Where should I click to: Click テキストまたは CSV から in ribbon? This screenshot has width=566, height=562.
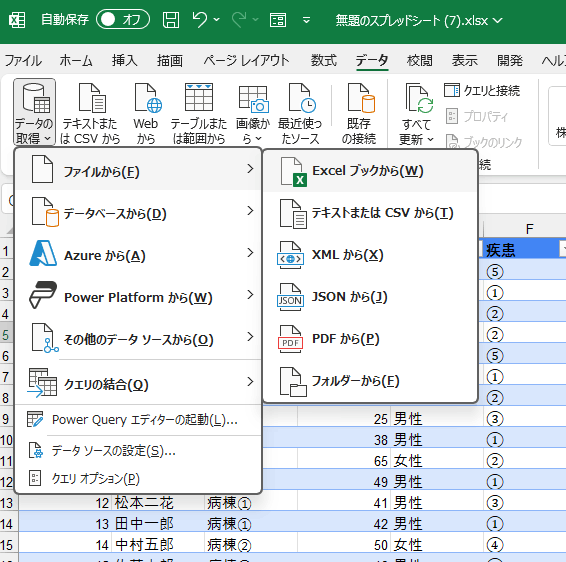click(x=90, y=113)
